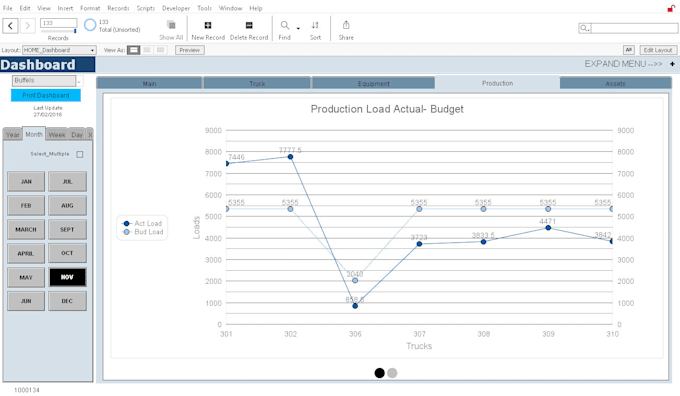Select the MAY month button
Viewport: 680px width, 396px height.
tap(26, 277)
